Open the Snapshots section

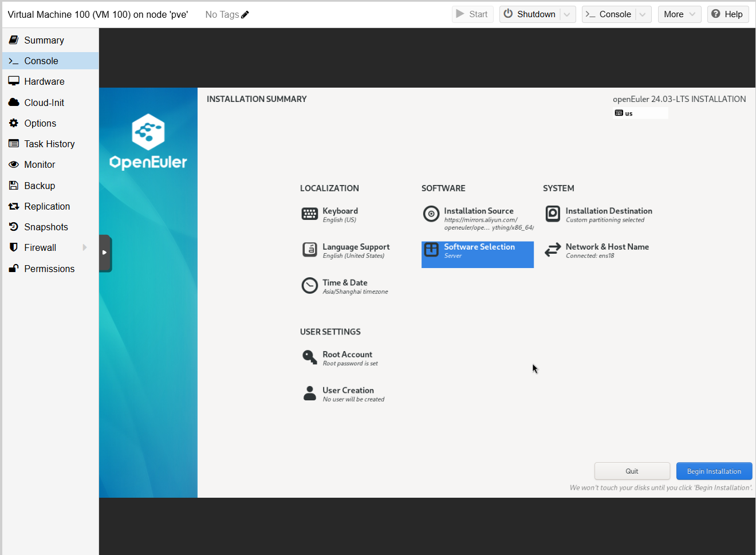[46, 227]
